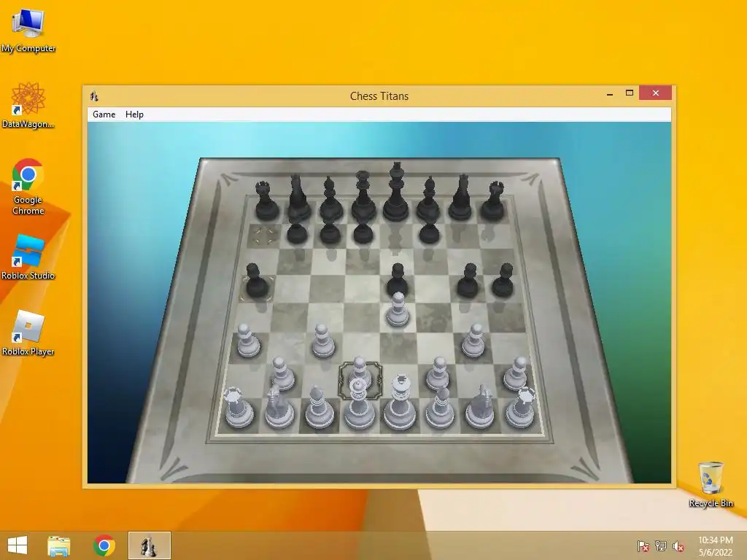The width and height of the screenshot is (747, 560).
Task: Click the muted volume tray icon
Action: click(678, 546)
